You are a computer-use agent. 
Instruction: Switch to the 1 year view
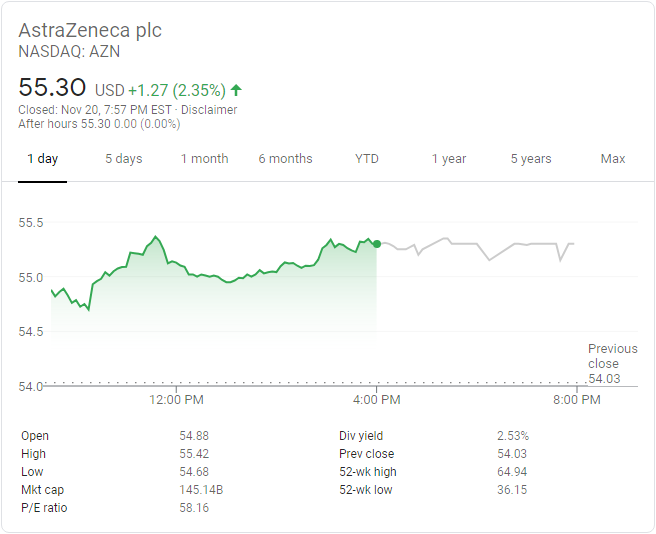point(449,159)
